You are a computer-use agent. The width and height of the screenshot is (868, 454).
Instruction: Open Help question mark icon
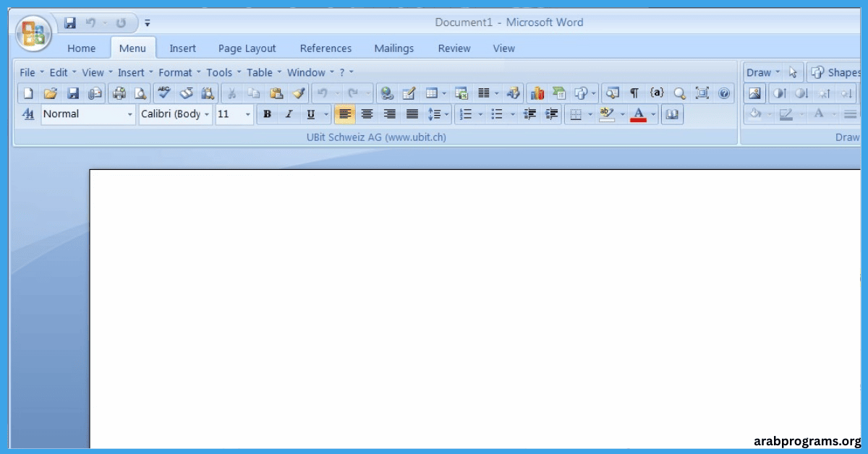point(723,93)
